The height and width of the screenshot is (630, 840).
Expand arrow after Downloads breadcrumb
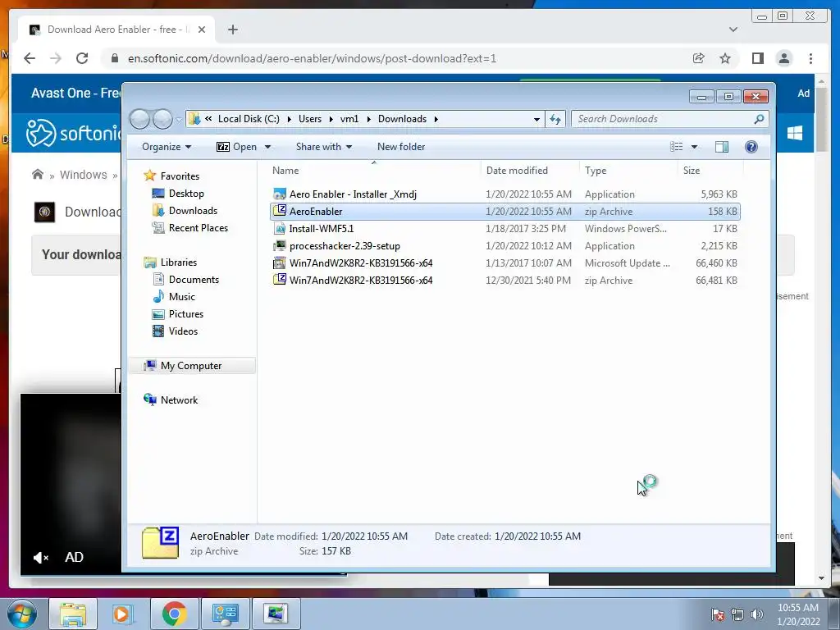click(x=436, y=119)
